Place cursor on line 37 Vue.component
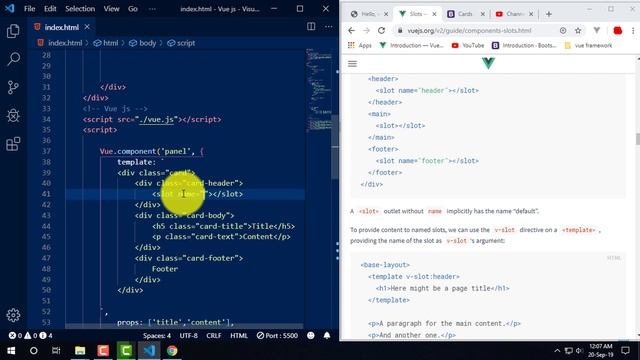The image size is (640, 360). coord(151,151)
